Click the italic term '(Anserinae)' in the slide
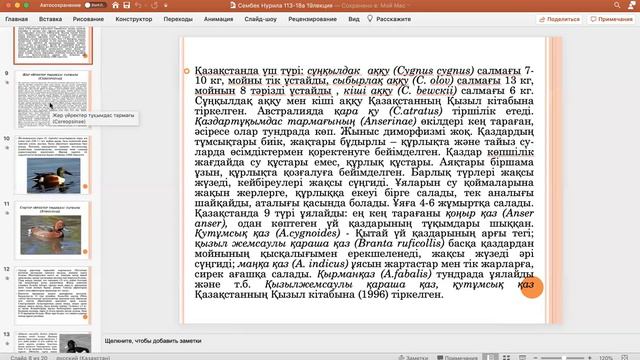This screenshot has height=360, width=640. (x=388, y=121)
